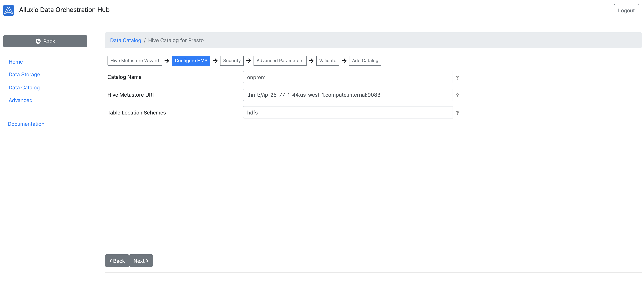Click help icon beside Hive Metastore URI
Image resolution: width=644 pixels, height=298 pixels.
click(457, 95)
